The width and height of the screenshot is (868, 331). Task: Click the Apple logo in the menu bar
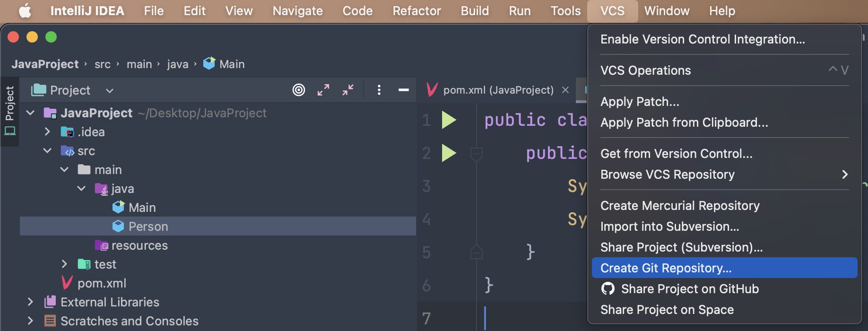coord(25,11)
